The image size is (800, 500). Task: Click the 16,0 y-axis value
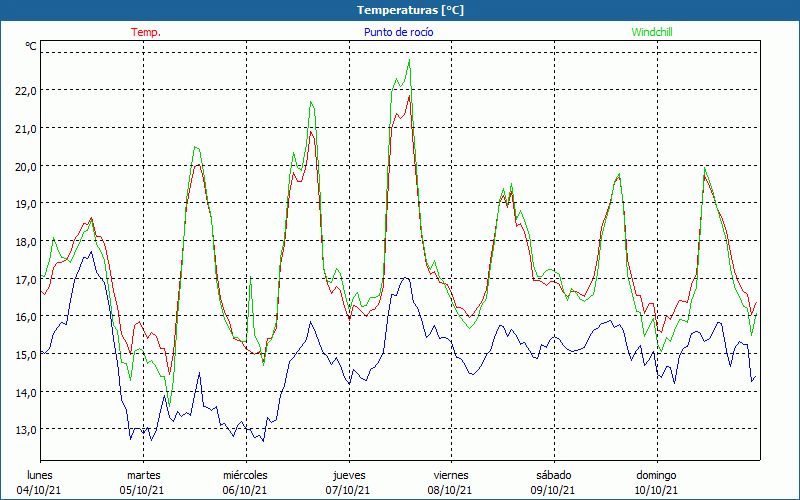click(26, 317)
